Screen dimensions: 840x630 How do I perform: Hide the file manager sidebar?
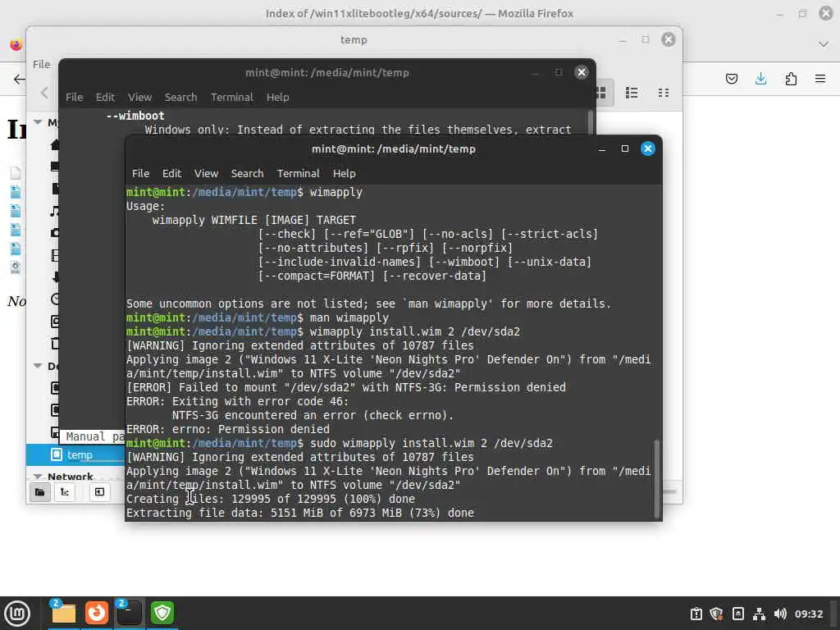coord(99,492)
